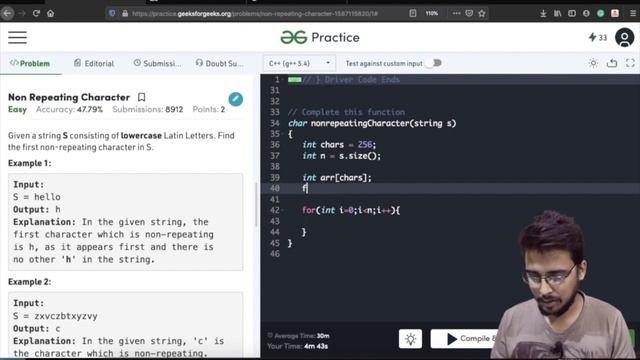Click the 'int n = s.size();' code line
640x360 pixels.
click(342, 156)
